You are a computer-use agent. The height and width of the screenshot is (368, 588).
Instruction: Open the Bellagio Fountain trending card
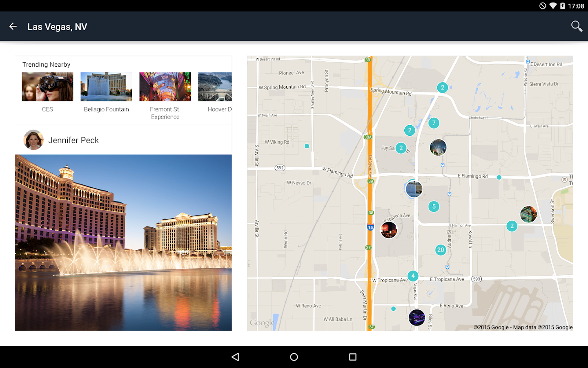[106, 86]
